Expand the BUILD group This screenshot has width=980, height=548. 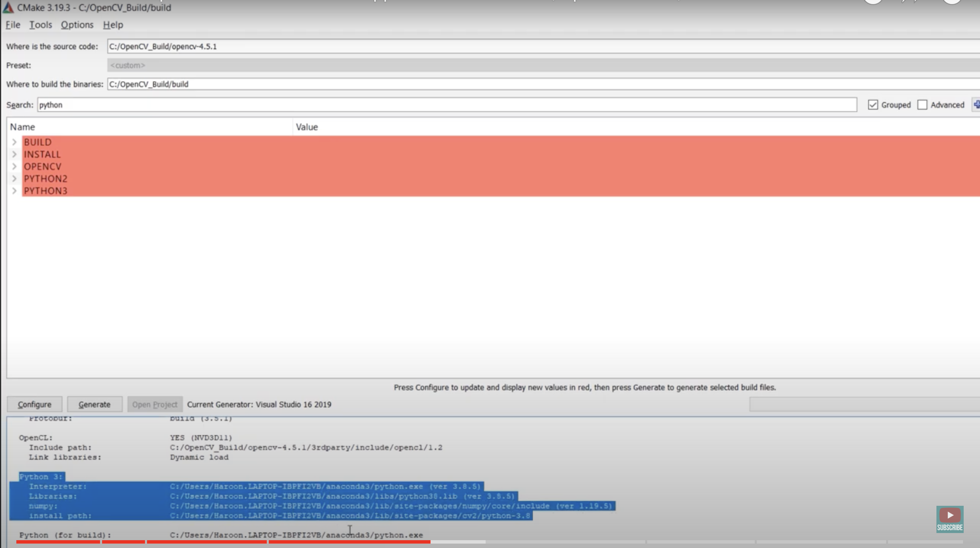pos(14,142)
